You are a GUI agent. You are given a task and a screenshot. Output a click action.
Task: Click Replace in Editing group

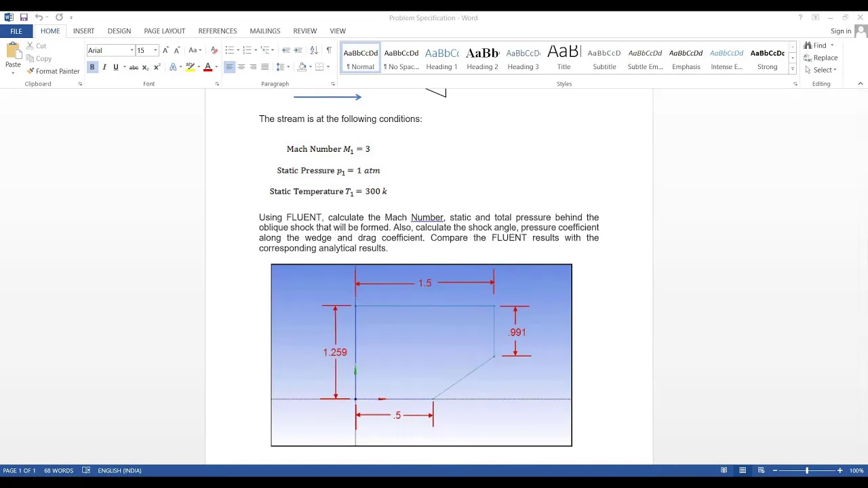(821, 58)
